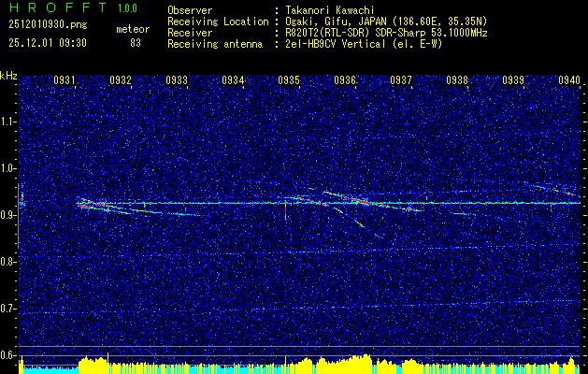Viewport: 588px width, 374px height.
Task: Click the 0940 time marker
Action: pyautogui.click(x=569, y=79)
